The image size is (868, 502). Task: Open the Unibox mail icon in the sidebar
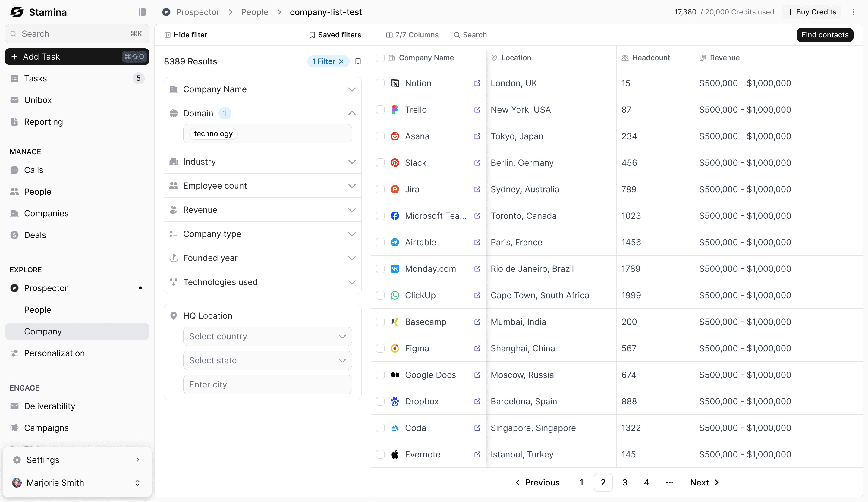tap(14, 100)
